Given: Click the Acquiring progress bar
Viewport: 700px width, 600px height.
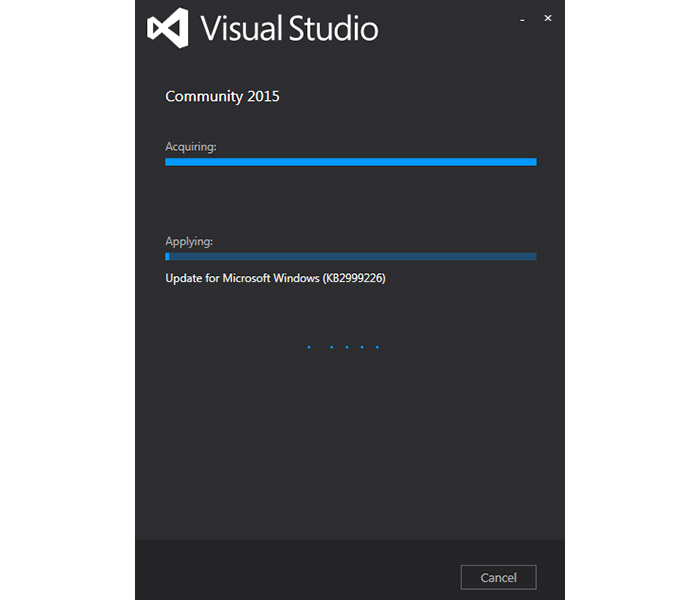Looking at the screenshot, I should point(351,162).
